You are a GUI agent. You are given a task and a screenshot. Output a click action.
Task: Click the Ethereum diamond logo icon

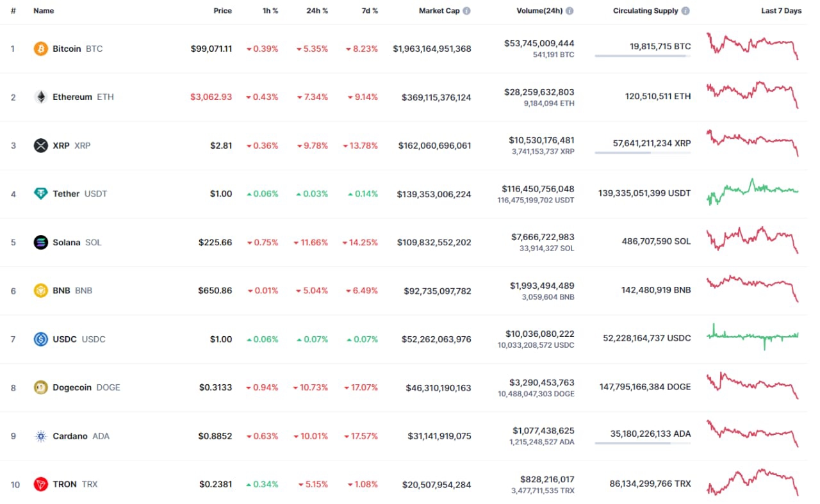(x=41, y=97)
